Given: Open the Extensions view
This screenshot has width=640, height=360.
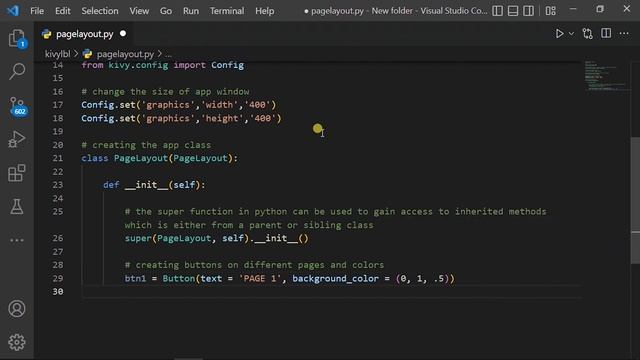Looking at the screenshot, I should 17,173.
